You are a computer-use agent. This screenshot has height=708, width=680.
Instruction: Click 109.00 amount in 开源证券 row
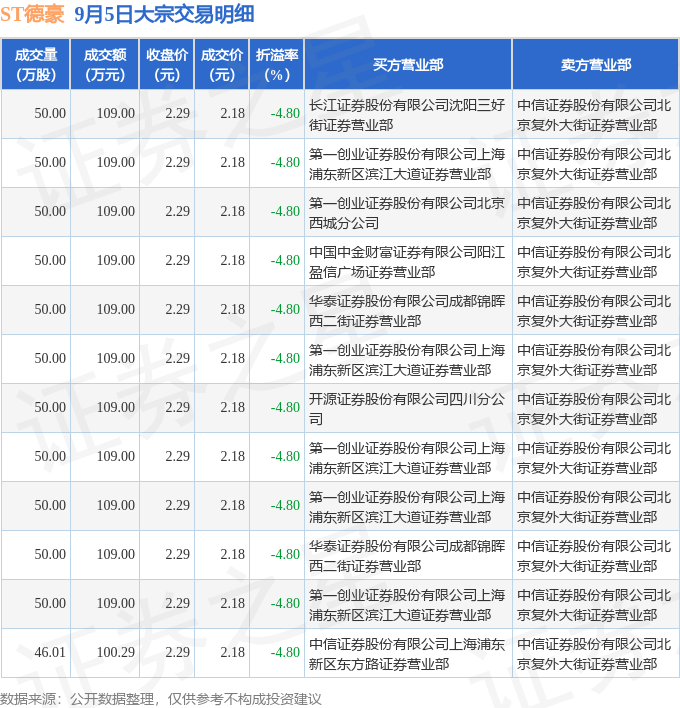(116, 407)
